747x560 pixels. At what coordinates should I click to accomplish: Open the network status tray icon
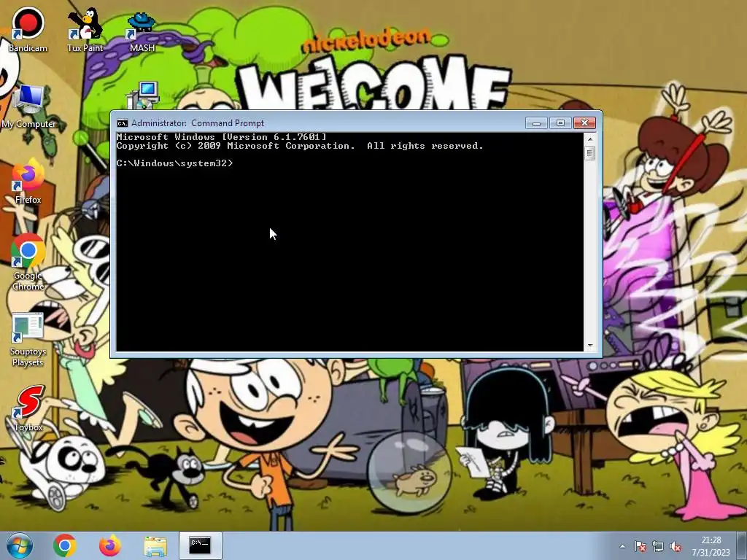click(x=658, y=546)
